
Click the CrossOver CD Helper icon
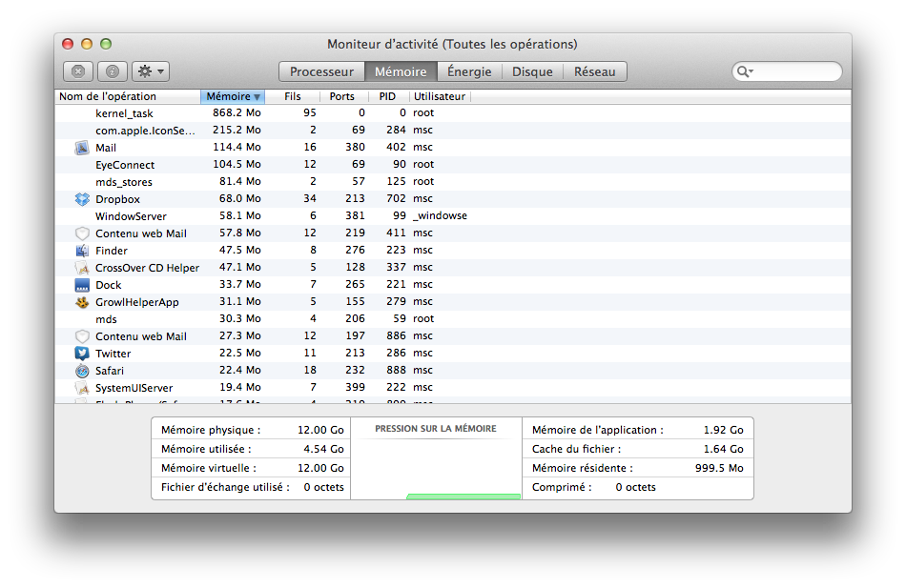click(82, 268)
